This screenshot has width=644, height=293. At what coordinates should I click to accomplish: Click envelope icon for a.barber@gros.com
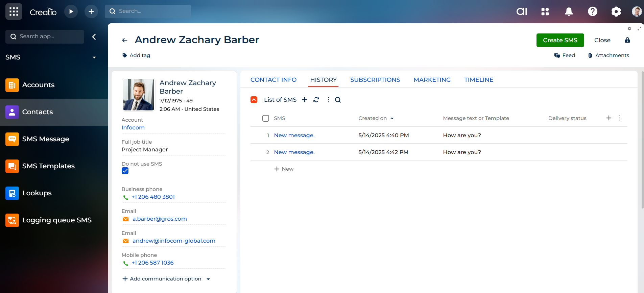point(126,219)
